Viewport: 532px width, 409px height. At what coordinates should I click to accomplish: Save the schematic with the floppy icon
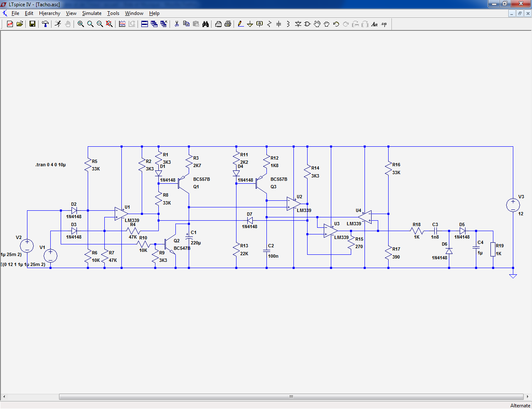pos(32,24)
